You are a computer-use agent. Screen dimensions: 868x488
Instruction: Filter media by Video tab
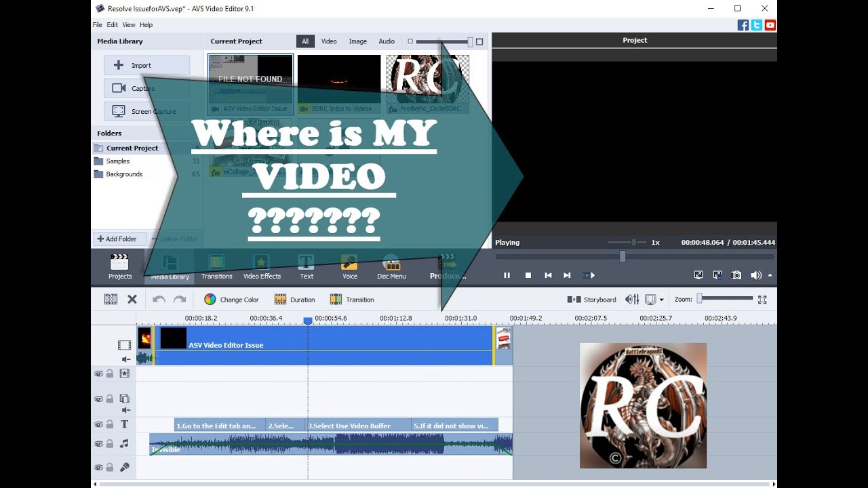tap(329, 41)
